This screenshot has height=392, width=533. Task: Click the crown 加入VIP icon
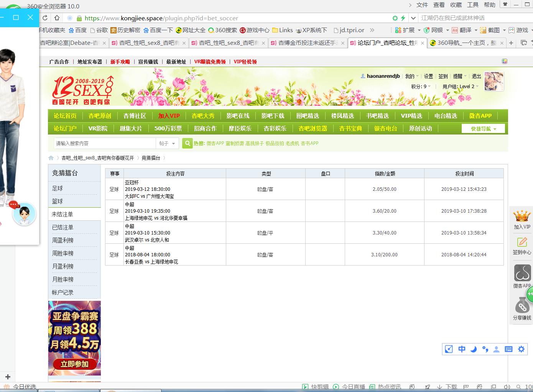pos(522,217)
